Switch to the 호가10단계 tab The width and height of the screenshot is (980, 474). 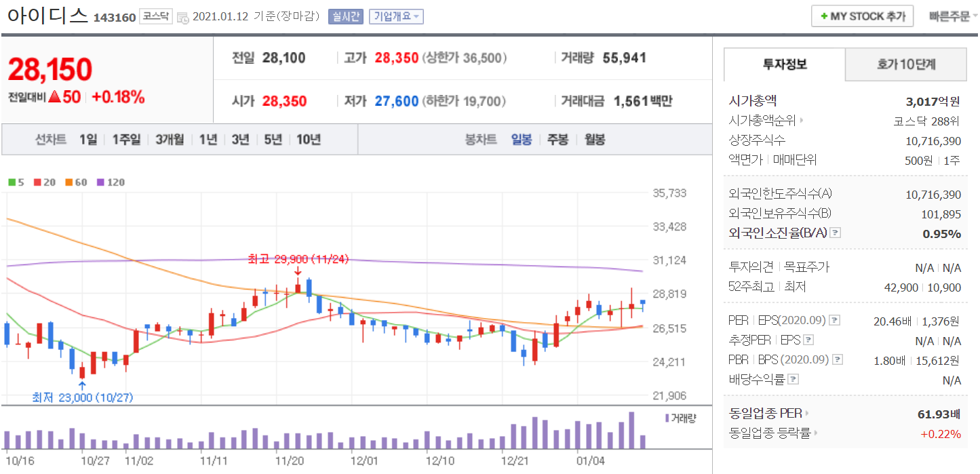tap(905, 65)
